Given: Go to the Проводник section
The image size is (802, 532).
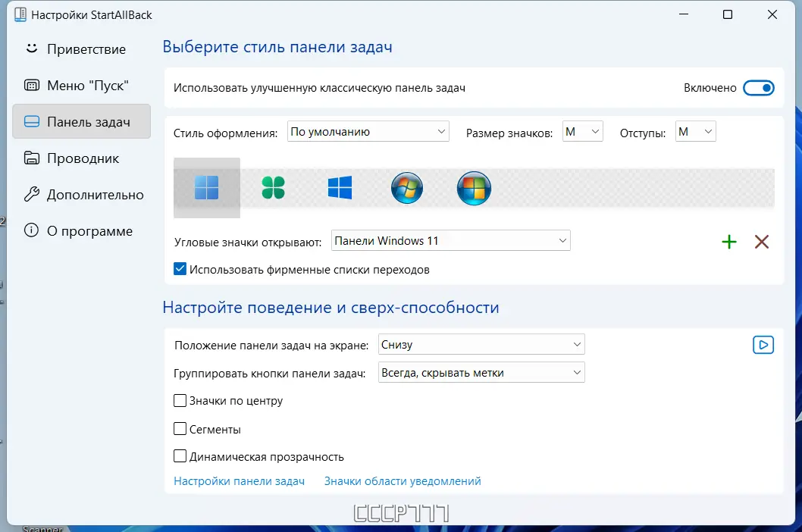Looking at the screenshot, I should (81, 158).
